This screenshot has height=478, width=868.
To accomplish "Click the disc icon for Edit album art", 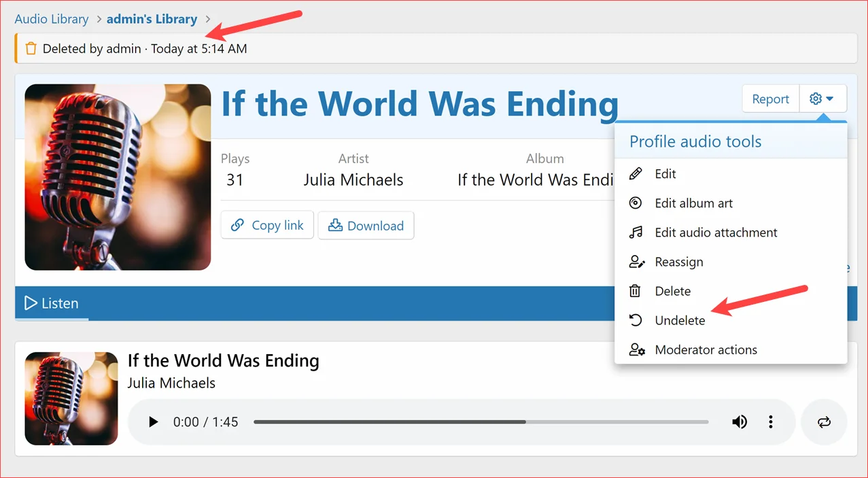I will pos(636,203).
